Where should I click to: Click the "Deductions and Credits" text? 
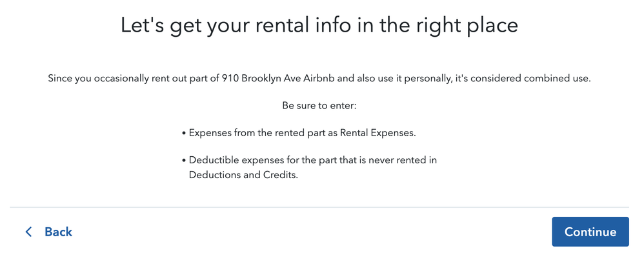pyautogui.click(x=243, y=175)
